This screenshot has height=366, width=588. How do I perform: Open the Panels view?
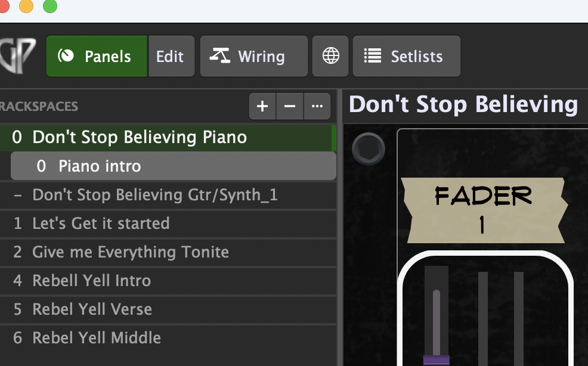pos(97,57)
